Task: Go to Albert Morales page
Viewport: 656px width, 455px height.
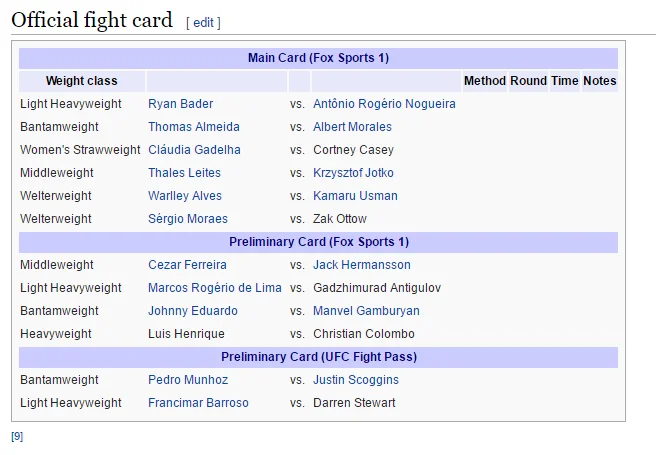Action: (x=352, y=127)
